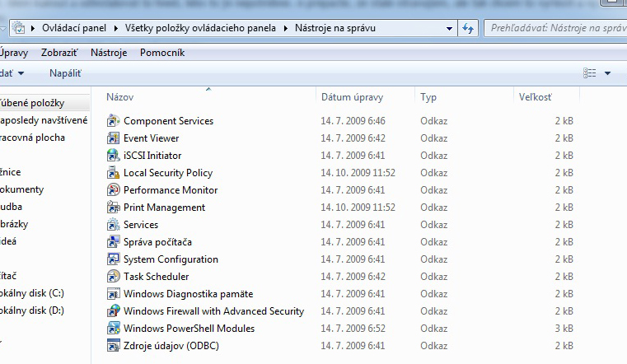Sort by the Dátum úpravy column header
Screen dimensions: 627x364
point(352,97)
